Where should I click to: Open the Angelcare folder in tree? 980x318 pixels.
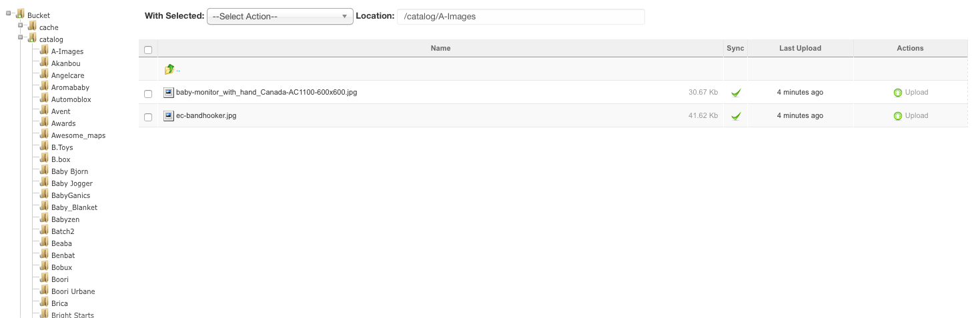(67, 75)
